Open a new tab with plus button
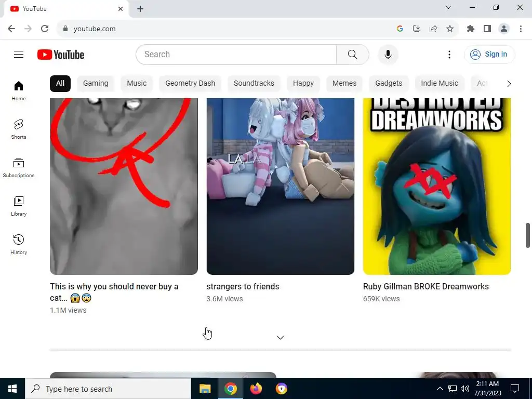 (x=140, y=9)
